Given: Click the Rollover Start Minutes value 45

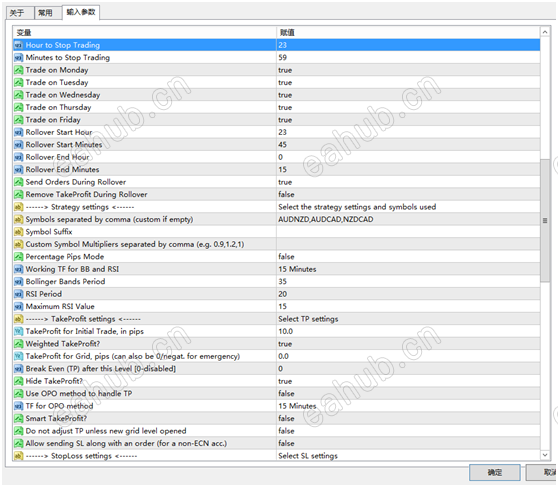Looking at the screenshot, I should (408, 145).
